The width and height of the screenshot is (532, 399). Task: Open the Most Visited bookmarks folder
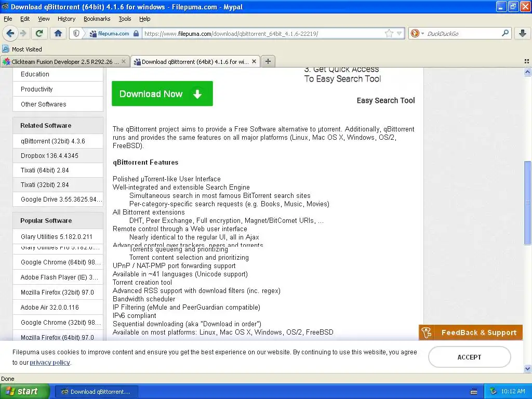click(x=22, y=49)
